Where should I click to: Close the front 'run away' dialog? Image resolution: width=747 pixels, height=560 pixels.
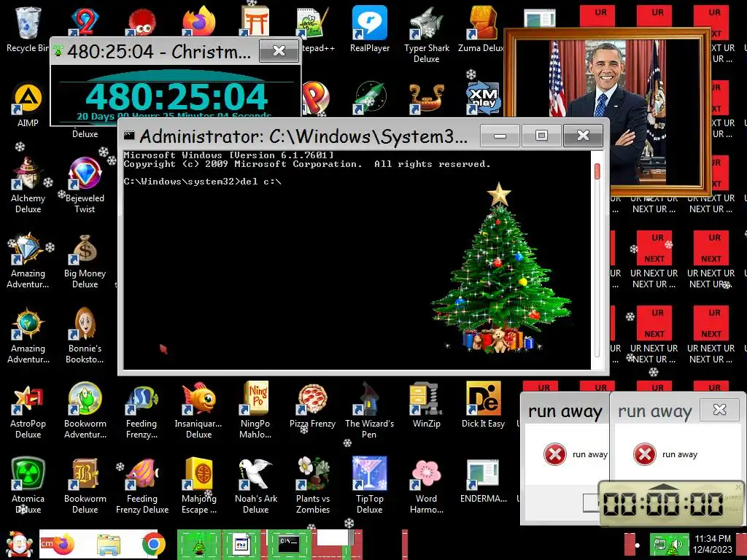719,410
